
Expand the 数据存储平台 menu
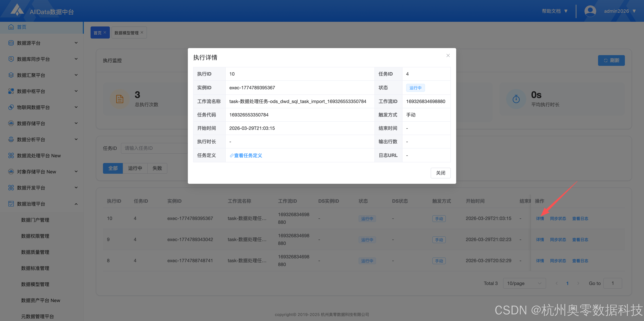76,123
